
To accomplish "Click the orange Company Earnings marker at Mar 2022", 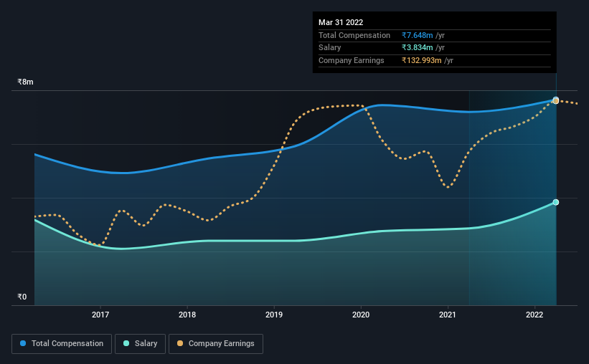I will coord(556,101).
